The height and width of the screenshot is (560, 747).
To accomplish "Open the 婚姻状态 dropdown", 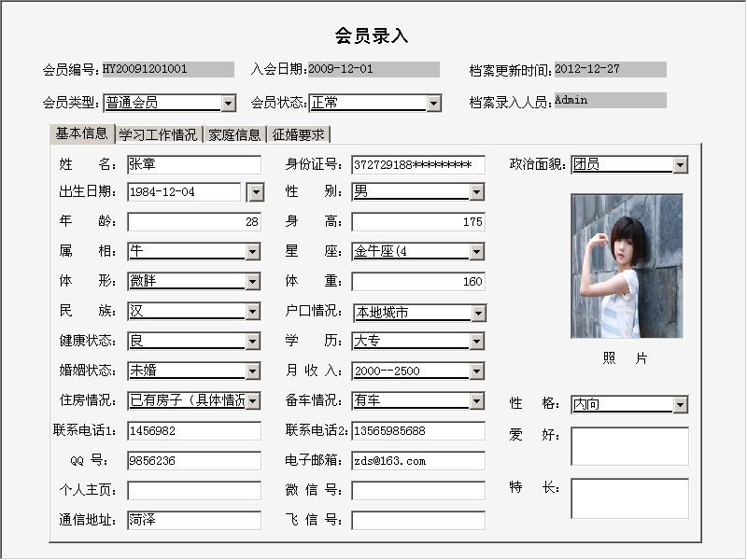I will 253,371.
